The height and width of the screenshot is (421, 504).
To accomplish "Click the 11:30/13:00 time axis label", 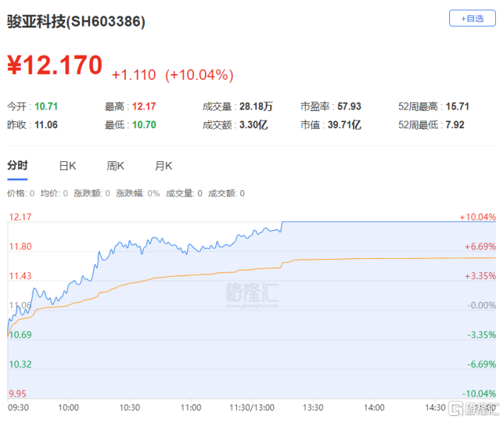I will (252, 408).
